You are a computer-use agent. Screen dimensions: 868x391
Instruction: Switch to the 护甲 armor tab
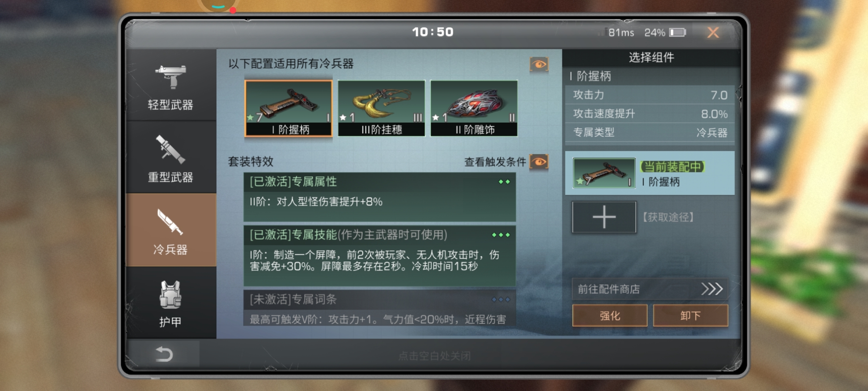[171, 303]
